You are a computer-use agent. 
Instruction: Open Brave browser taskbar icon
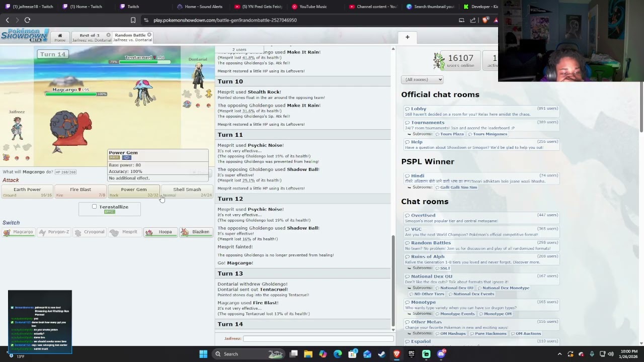(x=397, y=354)
